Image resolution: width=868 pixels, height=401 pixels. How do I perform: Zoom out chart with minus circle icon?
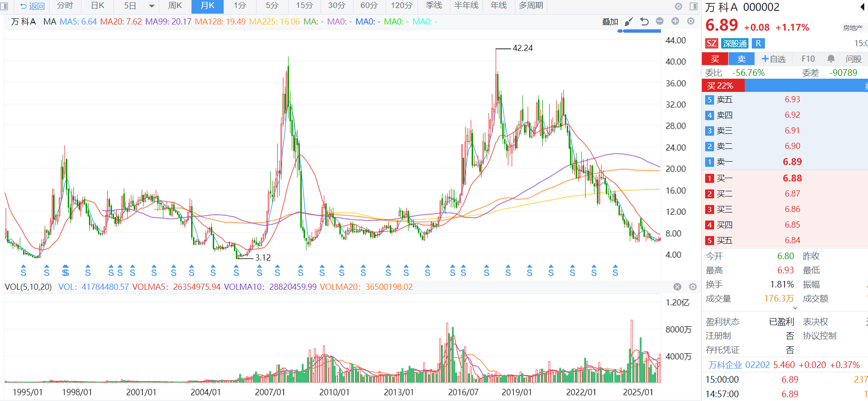point(659,21)
